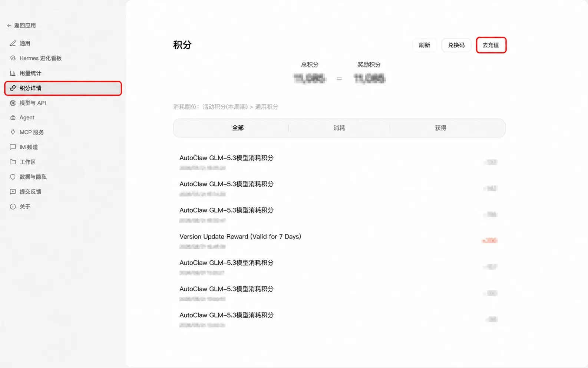Click the 积分详情 link icon
Screen dimensions: 588x368
[x=13, y=88]
